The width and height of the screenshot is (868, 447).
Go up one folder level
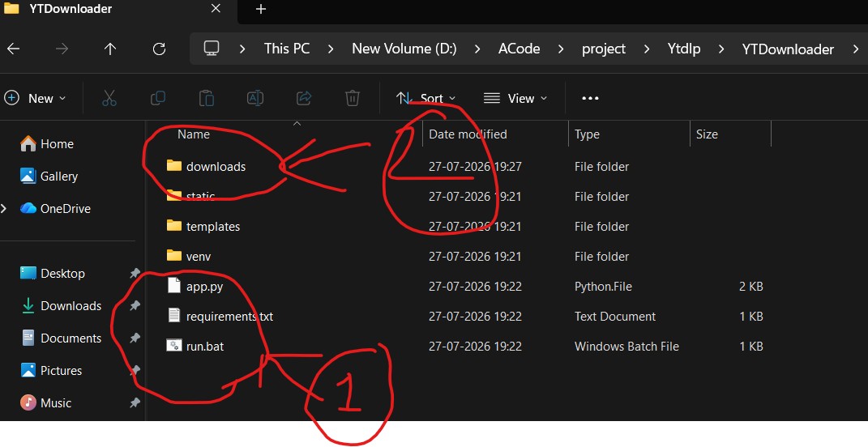tap(110, 49)
